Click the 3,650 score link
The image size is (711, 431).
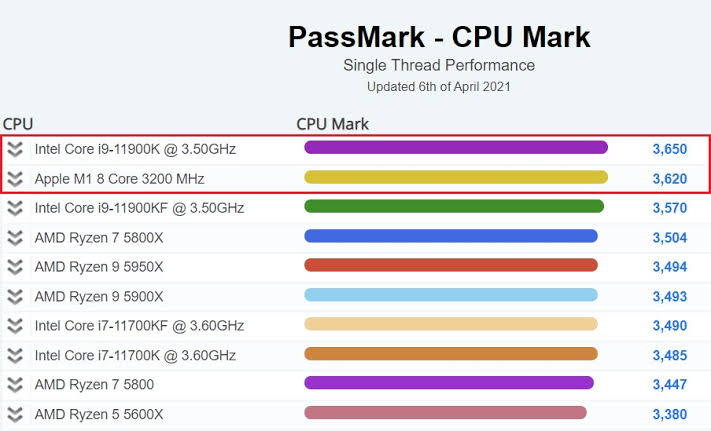pos(669,149)
